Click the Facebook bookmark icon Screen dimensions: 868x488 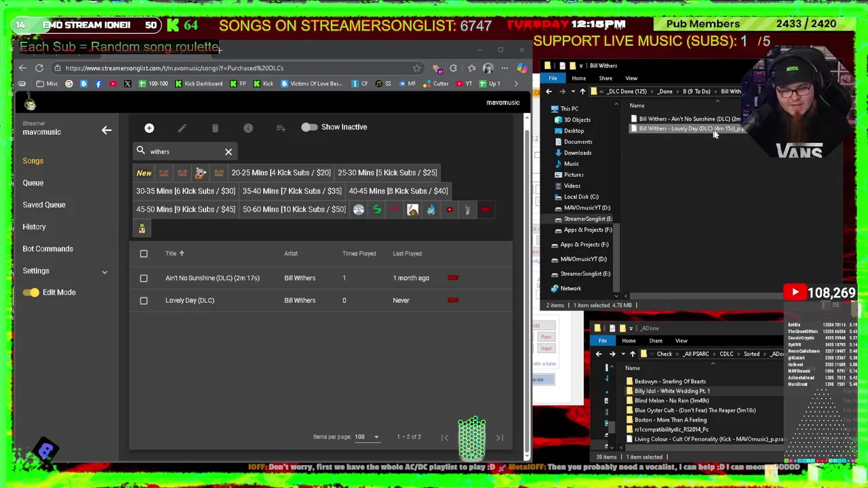pos(98,83)
